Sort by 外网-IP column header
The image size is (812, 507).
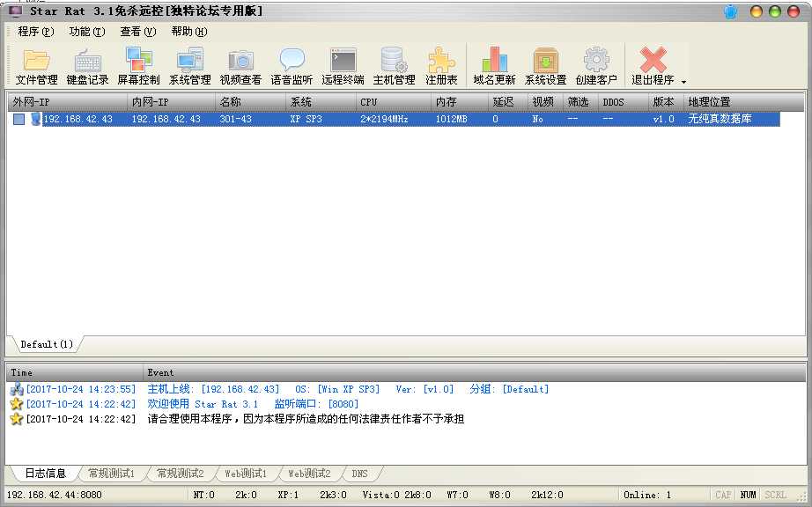pos(67,102)
